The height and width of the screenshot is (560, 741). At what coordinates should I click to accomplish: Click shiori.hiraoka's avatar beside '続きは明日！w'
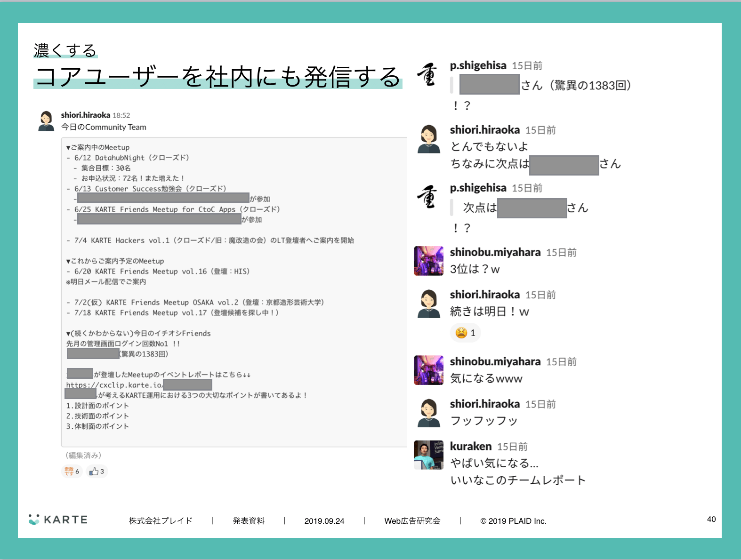pos(428,304)
